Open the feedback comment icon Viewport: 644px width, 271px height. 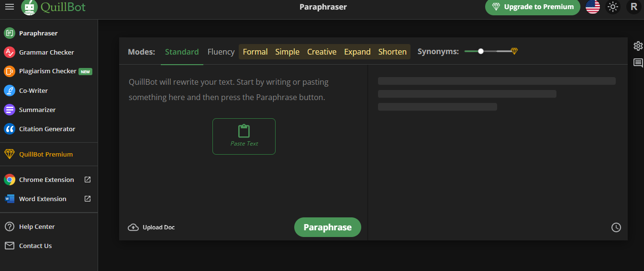point(638,63)
